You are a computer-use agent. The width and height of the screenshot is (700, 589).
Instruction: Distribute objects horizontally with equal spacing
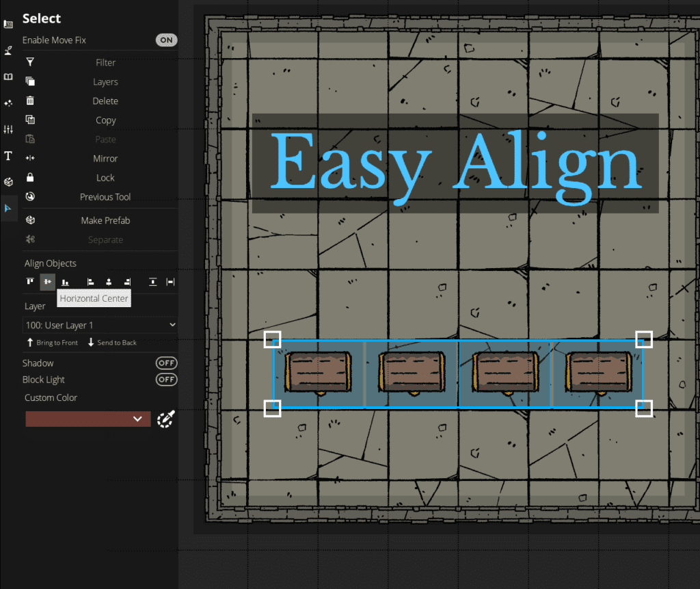click(170, 282)
